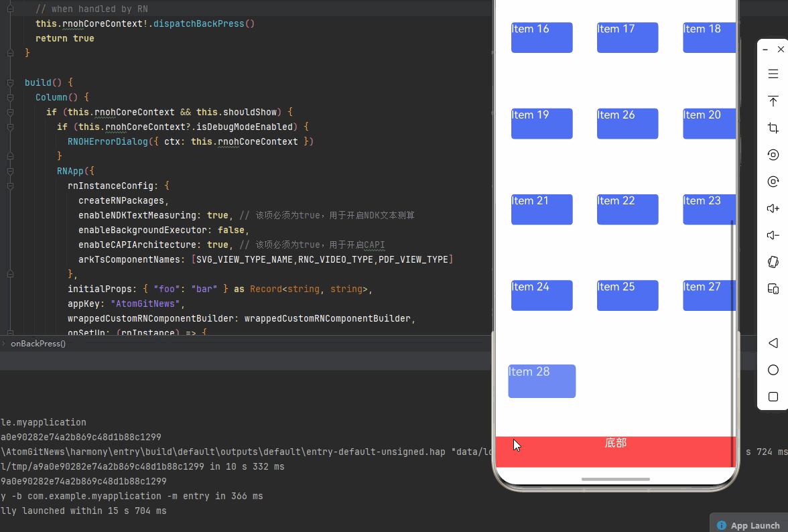Collapse the build() method fold marker
The image size is (788, 532).
coord(10,82)
